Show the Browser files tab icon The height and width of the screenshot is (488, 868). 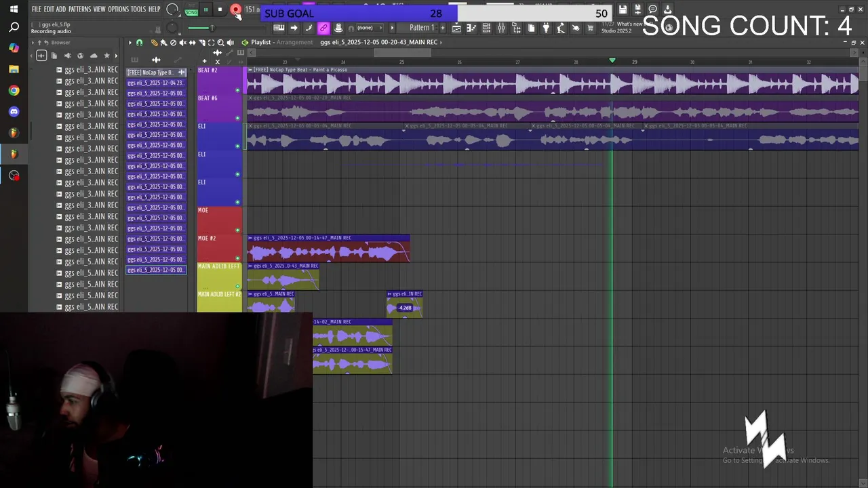tap(54, 56)
